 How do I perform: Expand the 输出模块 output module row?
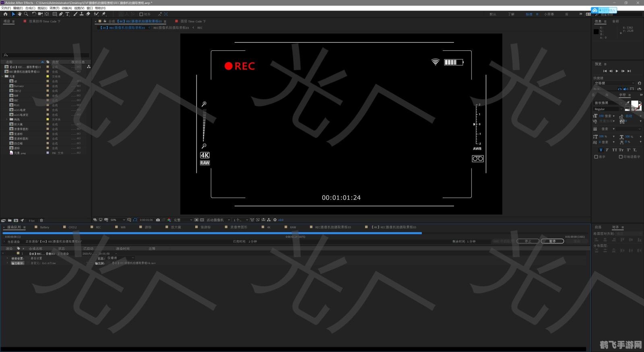pos(7,263)
